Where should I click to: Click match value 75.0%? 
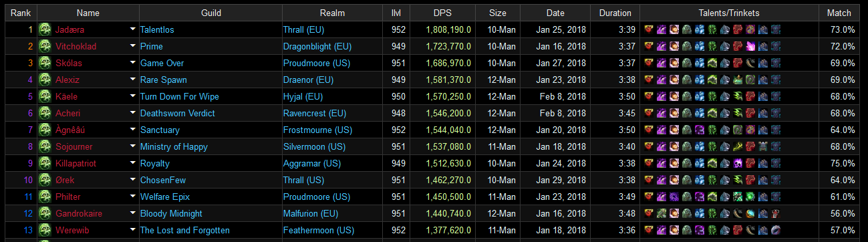842,163
